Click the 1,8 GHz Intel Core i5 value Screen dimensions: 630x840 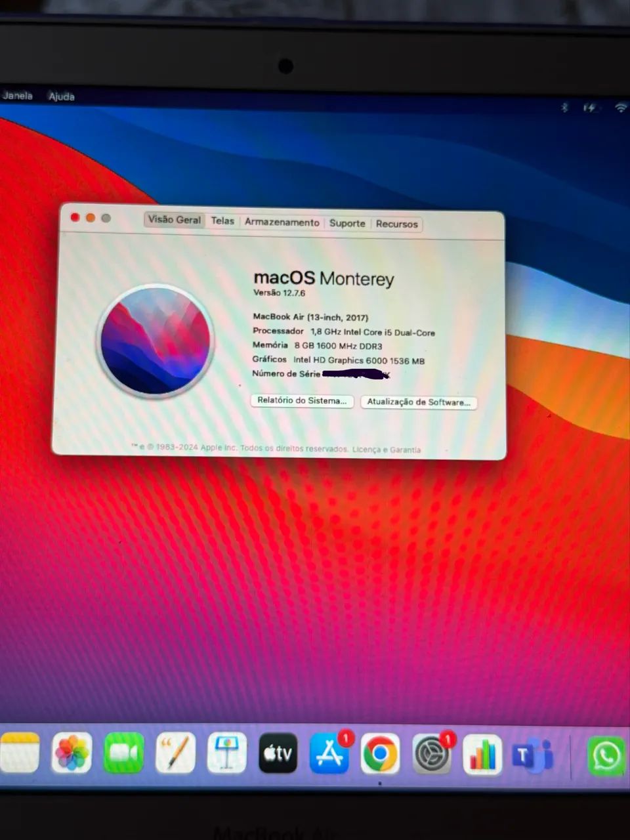click(373, 332)
